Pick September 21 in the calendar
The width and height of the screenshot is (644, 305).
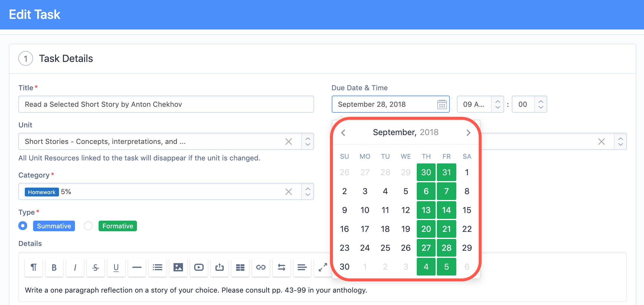447,229
